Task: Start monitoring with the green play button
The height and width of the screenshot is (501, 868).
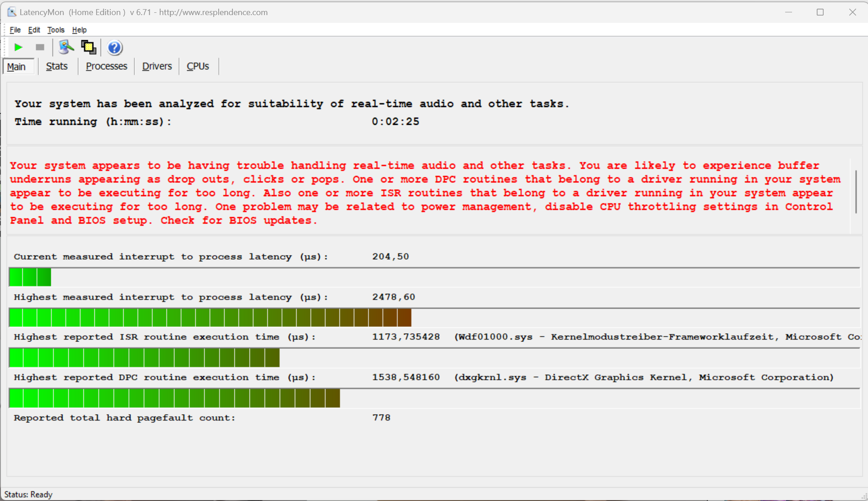Action: (x=18, y=47)
